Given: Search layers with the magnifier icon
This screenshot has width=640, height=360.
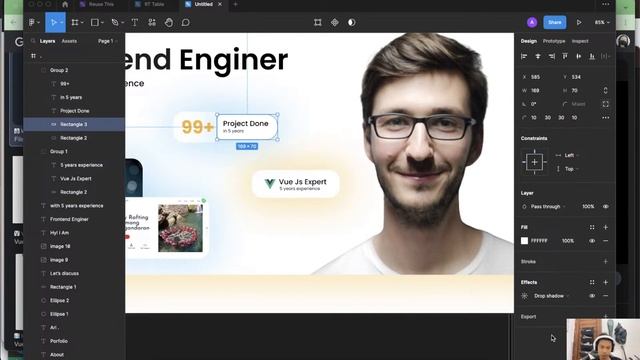Looking at the screenshot, I should pyautogui.click(x=33, y=41).
